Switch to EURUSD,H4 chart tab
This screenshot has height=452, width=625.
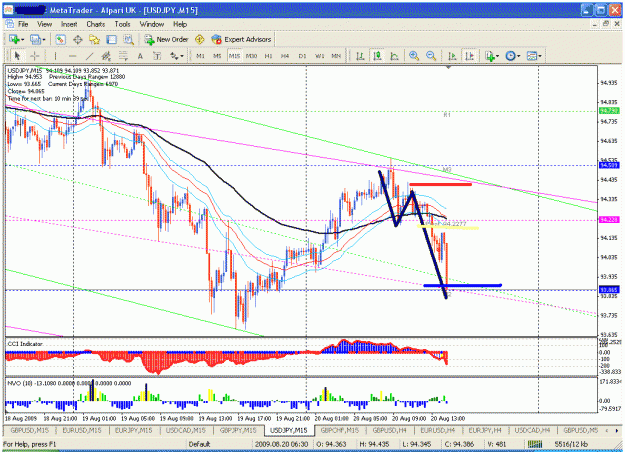click(438, 430)
